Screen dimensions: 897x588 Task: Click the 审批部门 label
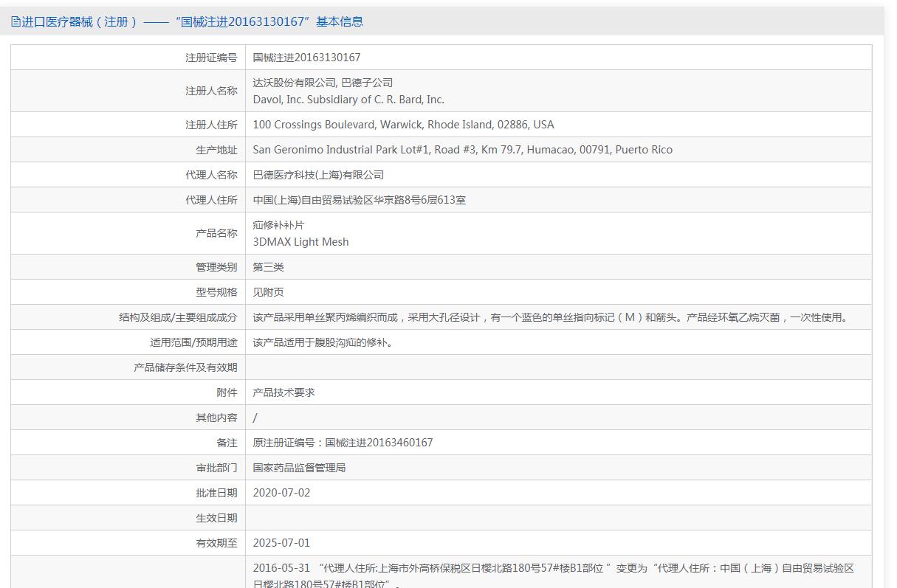216,468
